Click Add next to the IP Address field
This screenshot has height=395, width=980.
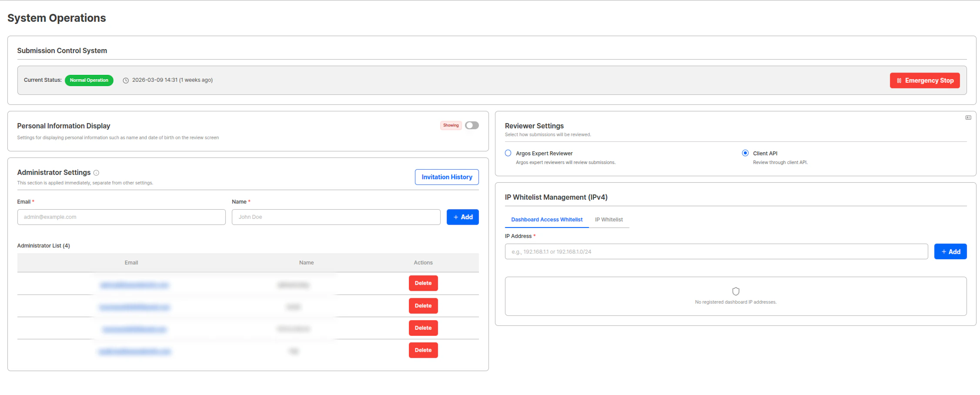tap(950, 251)
